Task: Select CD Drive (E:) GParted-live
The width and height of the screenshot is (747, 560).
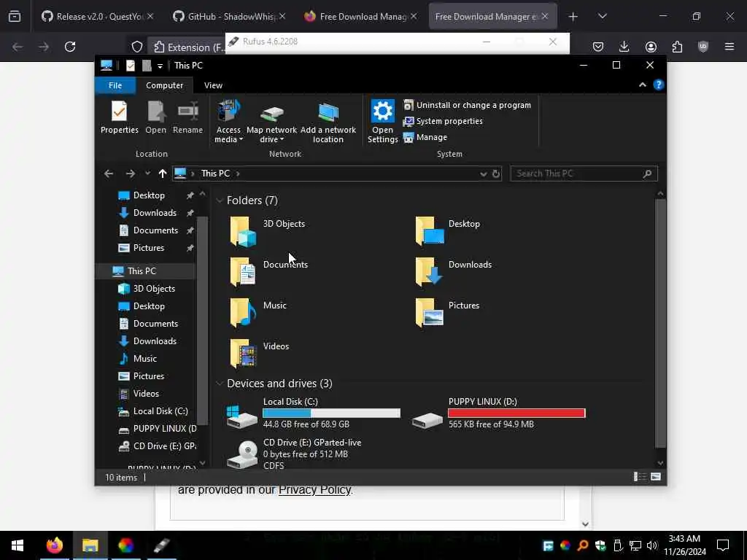Action: tap(295, 454)
